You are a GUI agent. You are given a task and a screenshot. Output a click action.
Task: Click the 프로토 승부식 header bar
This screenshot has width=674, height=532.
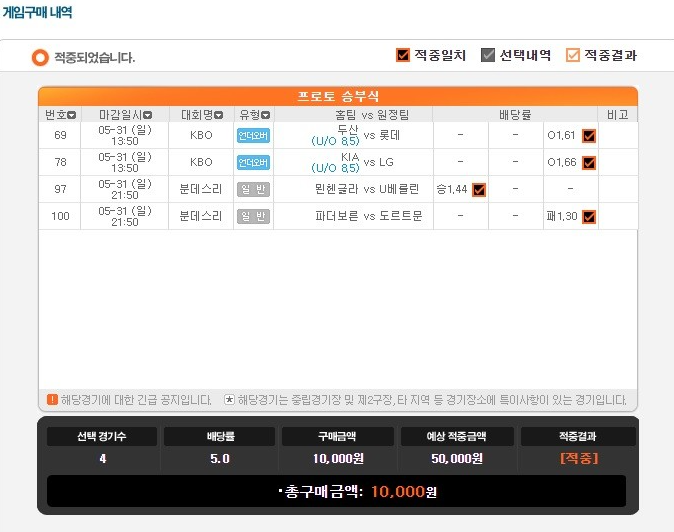coord(338,96)
